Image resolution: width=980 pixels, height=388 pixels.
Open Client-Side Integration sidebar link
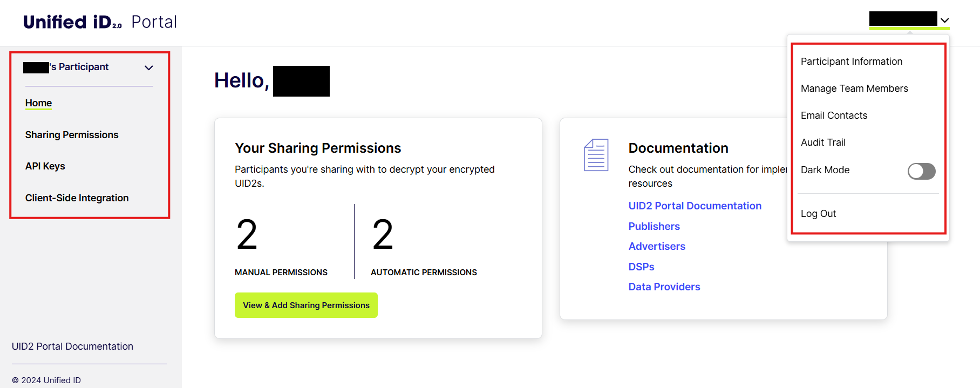pyautogui.click(x=77, y=198)
